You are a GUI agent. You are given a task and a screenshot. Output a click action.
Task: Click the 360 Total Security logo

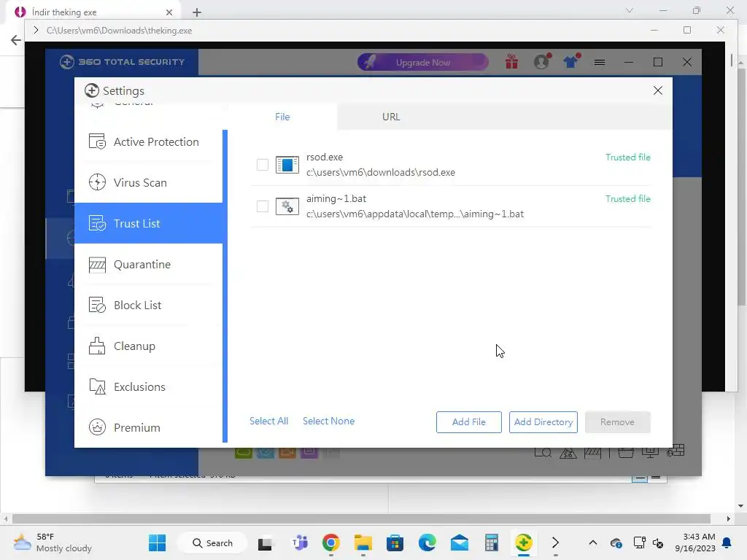coord(123,62)
